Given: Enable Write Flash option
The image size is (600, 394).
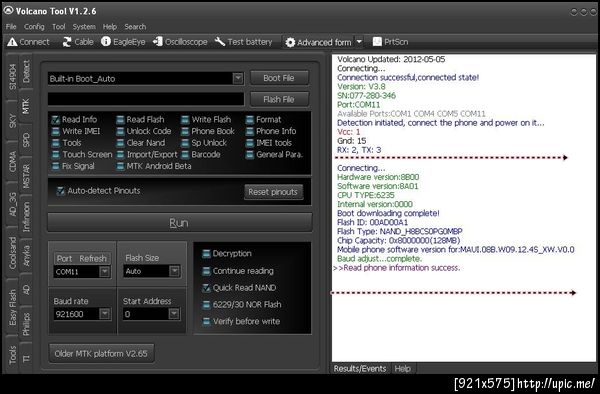Looking at the screenshot, I should [185, 120].
